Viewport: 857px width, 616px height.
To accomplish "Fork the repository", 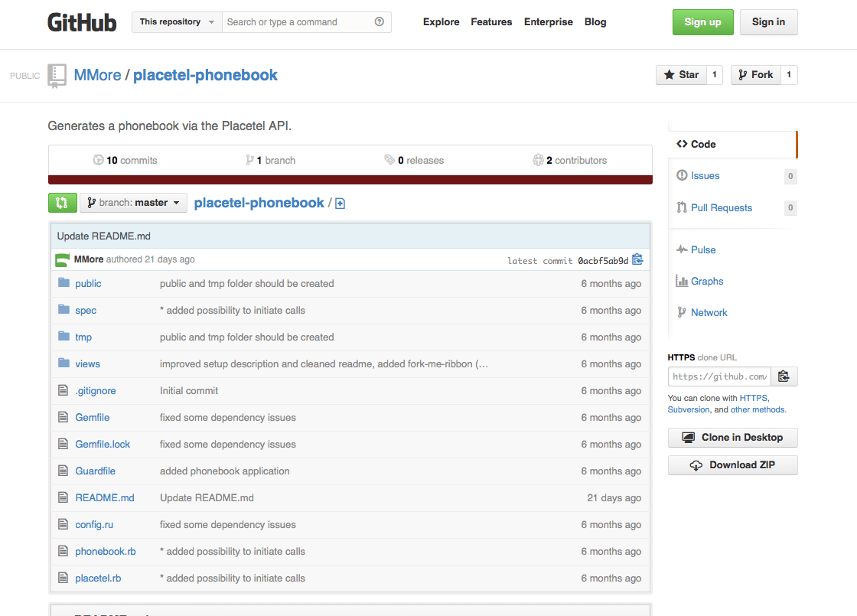I will click(755, 75).
